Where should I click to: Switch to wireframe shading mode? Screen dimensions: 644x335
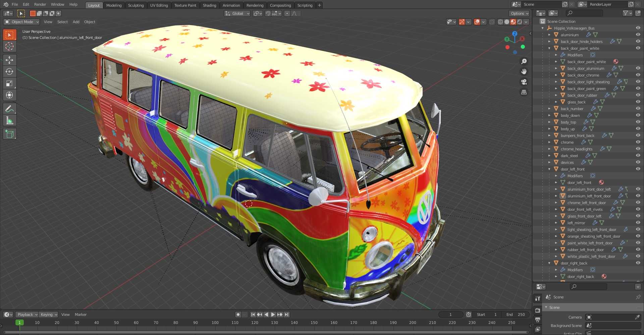tap(500, 22)
